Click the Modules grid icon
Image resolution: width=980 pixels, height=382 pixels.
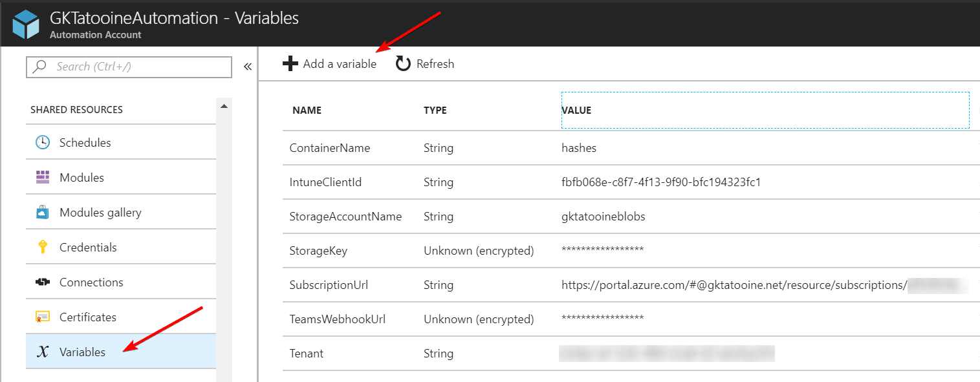tap(43, 178)
